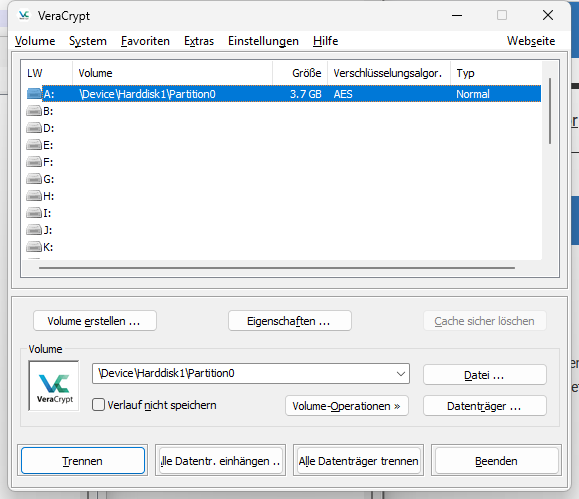Open the Webseite link in menu bar

[531, 41]
